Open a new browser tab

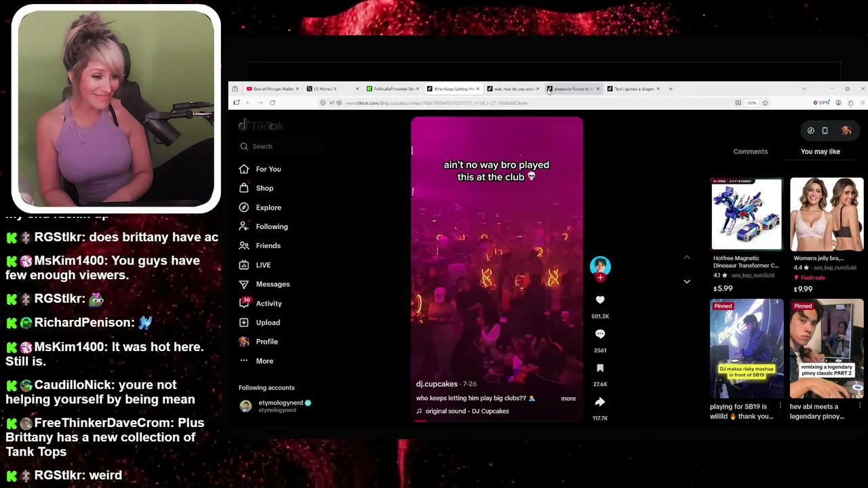[671, 89]
